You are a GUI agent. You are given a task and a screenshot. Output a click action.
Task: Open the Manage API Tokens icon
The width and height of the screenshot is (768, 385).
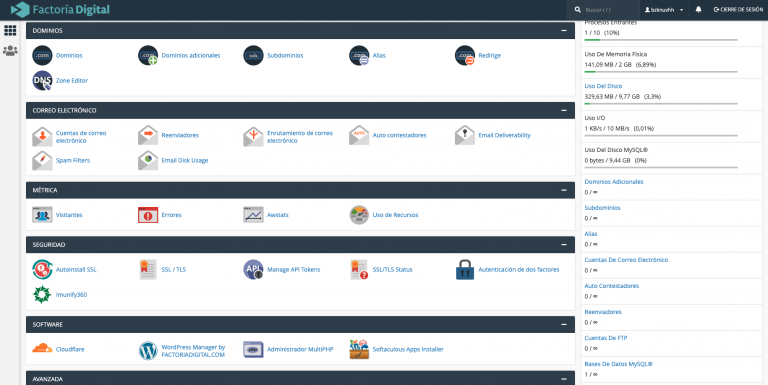click(x=253, y=269)
